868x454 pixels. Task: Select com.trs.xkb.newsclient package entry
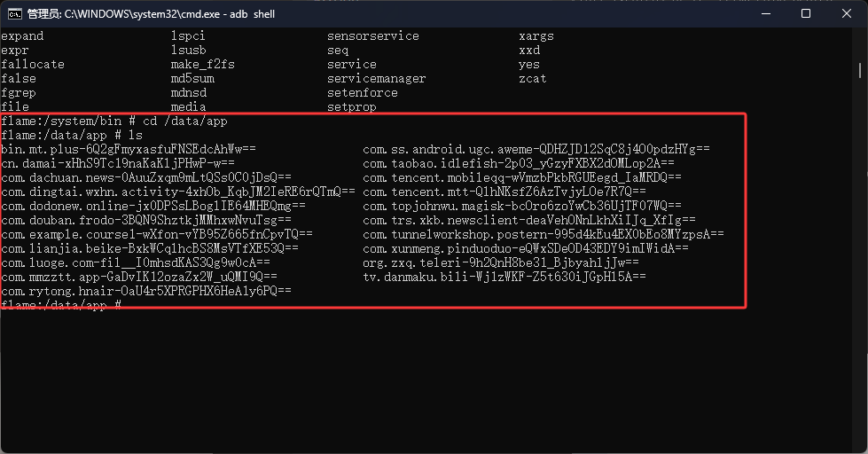529,221
